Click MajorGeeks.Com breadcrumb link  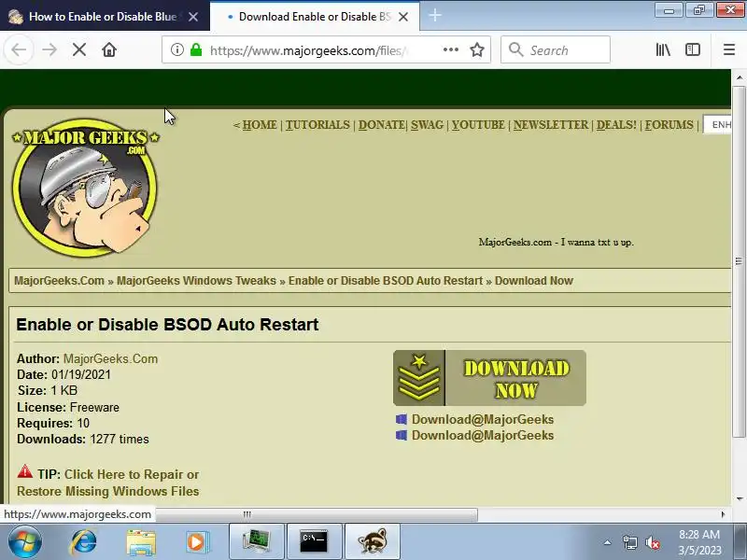[x=59, y=281]
